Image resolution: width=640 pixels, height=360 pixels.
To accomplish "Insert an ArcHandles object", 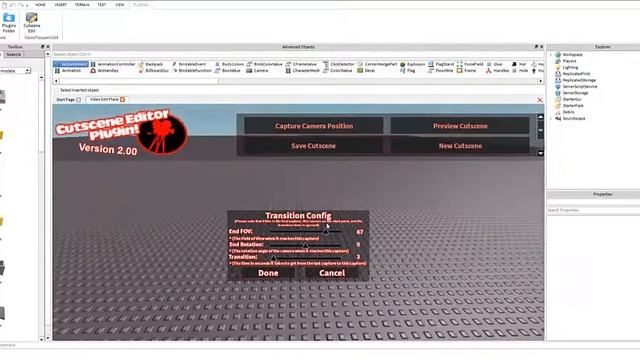I will pos(104,71).
